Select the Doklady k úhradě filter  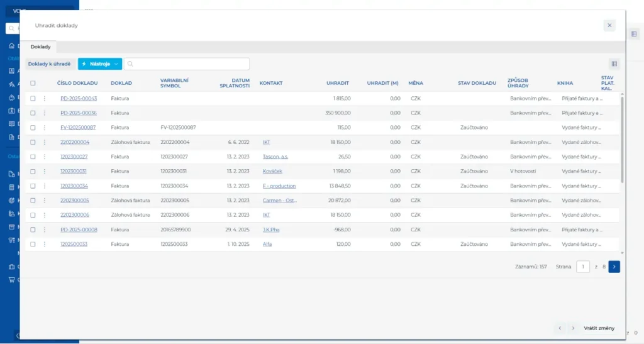click(50, 64)
